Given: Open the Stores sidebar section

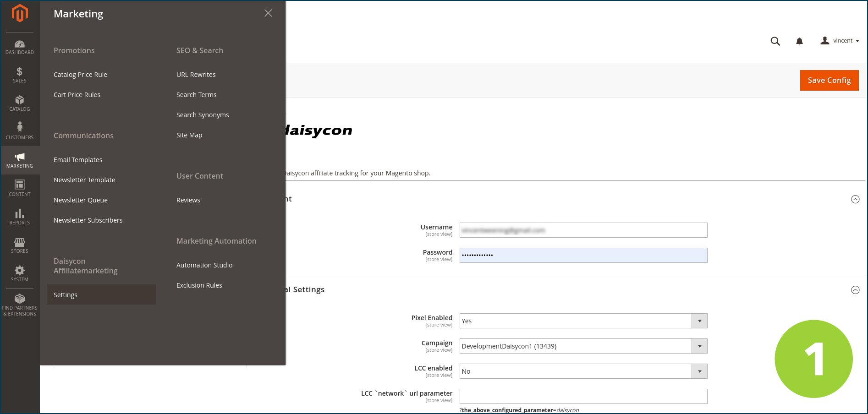Looking at the screenshot, I should 20,245.
